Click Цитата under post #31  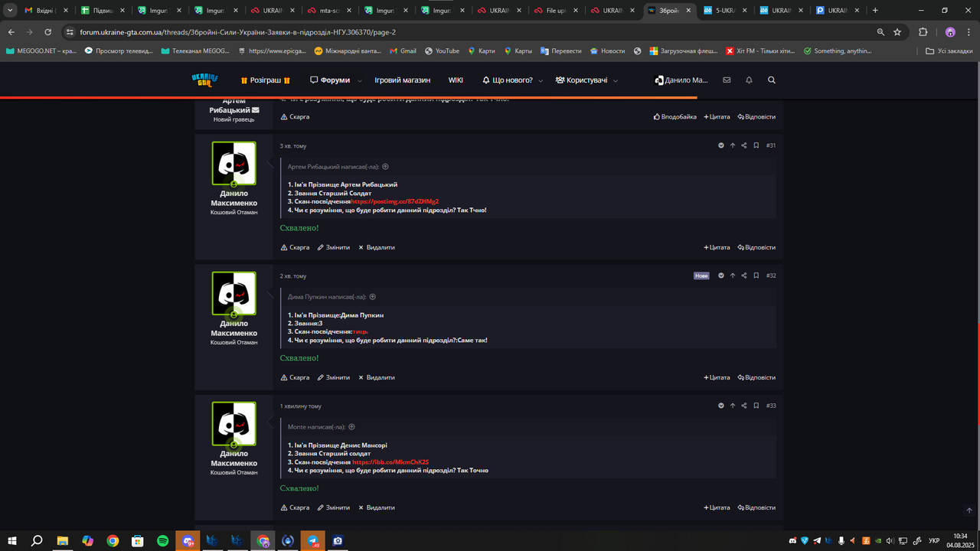717,247
